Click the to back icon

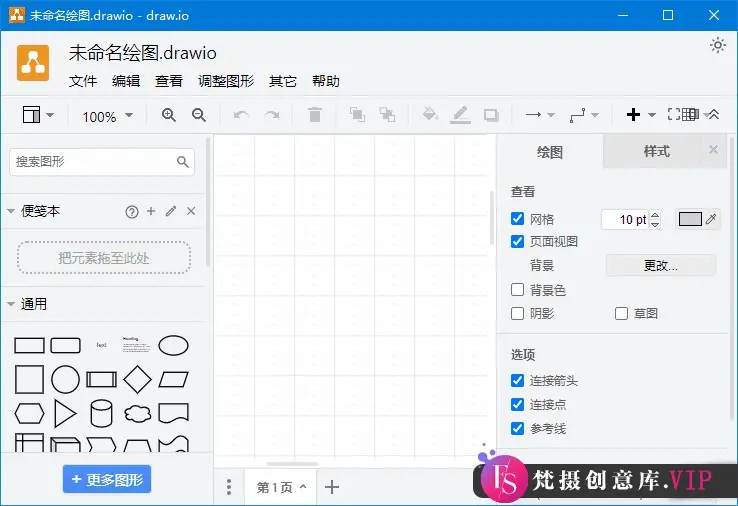tap(387, 115)
